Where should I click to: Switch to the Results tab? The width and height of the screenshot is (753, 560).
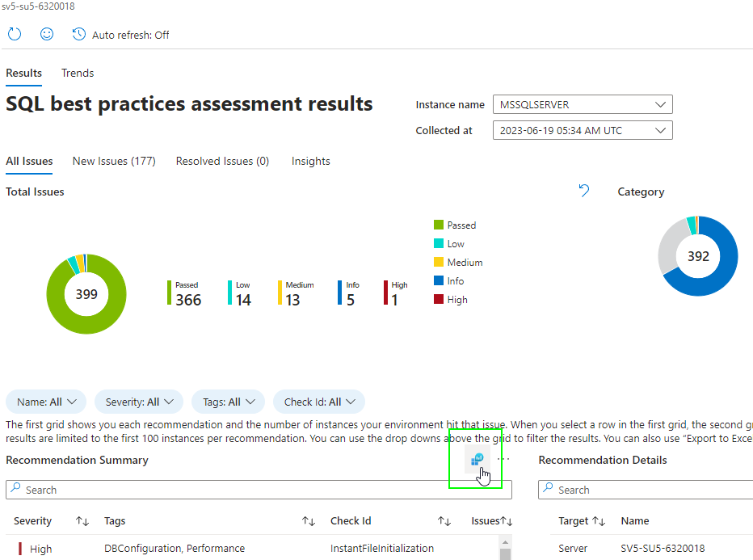pos(24,73)
